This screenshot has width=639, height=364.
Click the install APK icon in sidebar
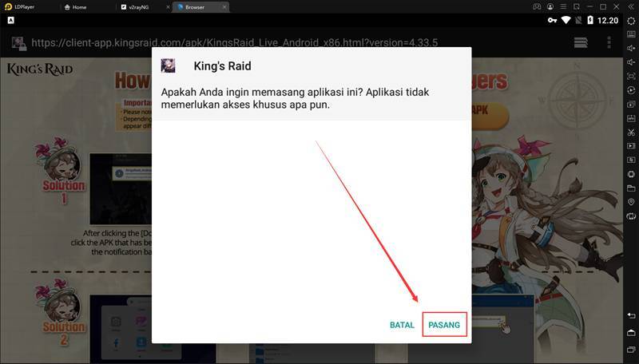pos(631,118)
